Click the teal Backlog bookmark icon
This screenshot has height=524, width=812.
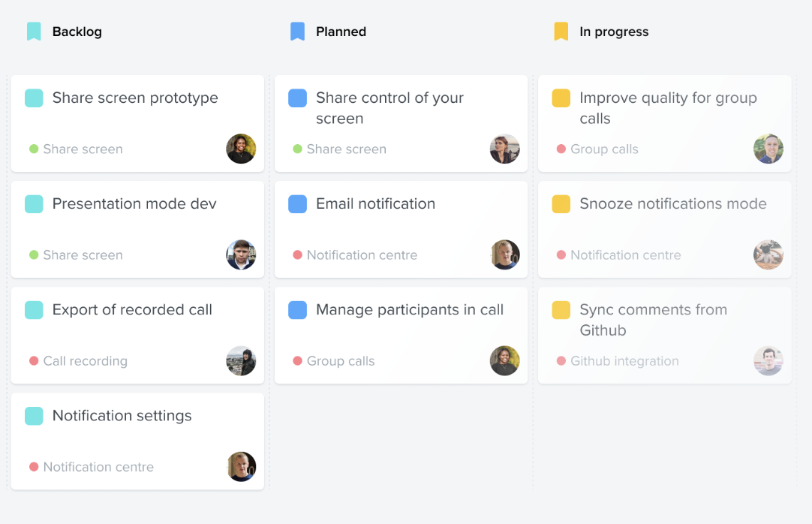[x=34, y=31]
